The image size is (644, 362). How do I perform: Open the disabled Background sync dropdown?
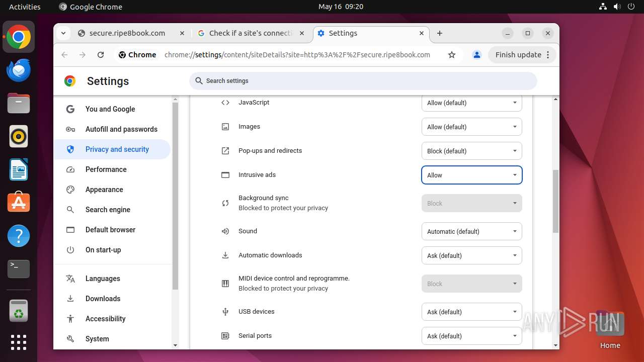471,203
